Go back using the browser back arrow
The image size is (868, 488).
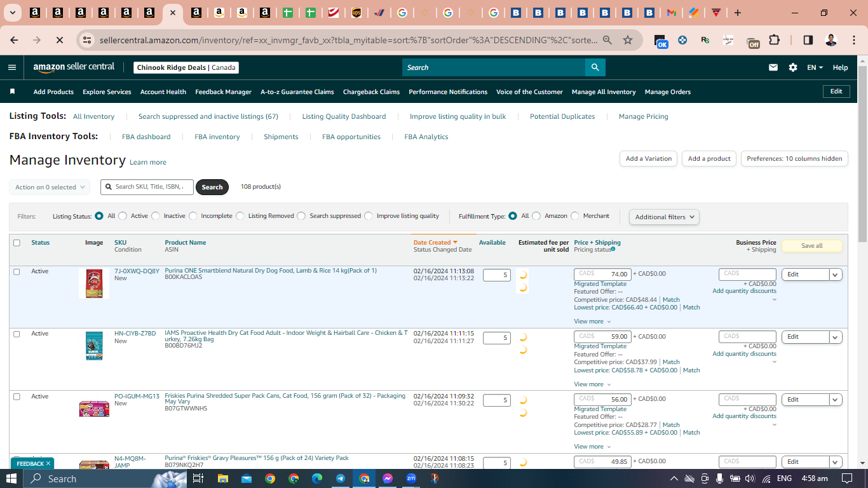(14, 40)
